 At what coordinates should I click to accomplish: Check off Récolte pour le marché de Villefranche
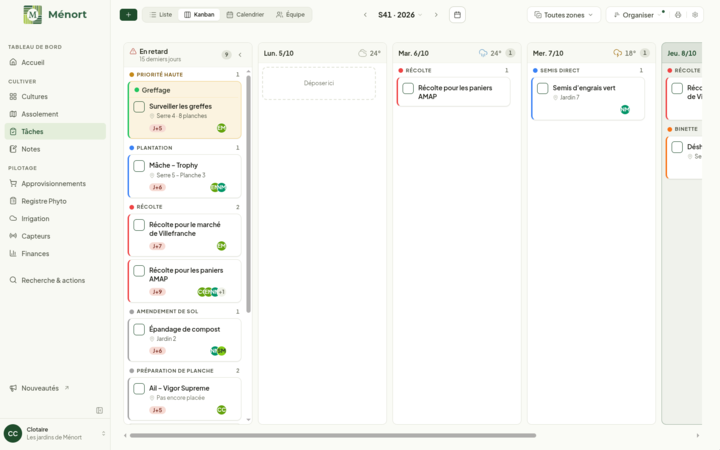tap(139, 225)
